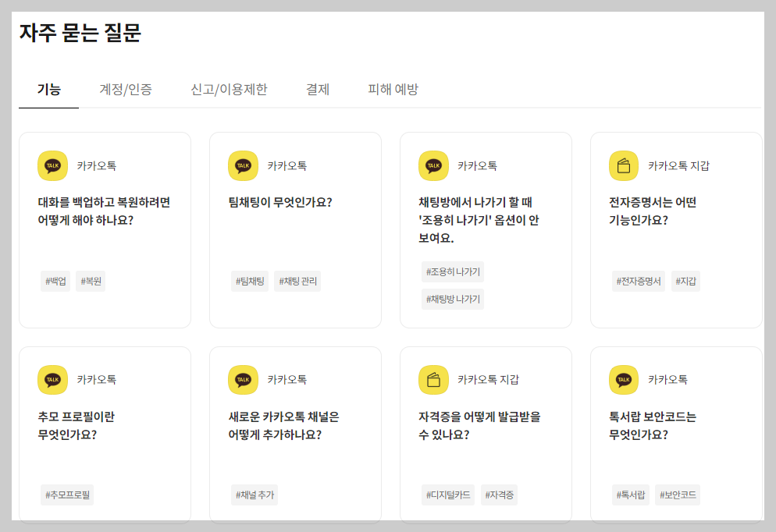
Task: Click wallet icon on 자격증 card
Action: coord(433,380)
